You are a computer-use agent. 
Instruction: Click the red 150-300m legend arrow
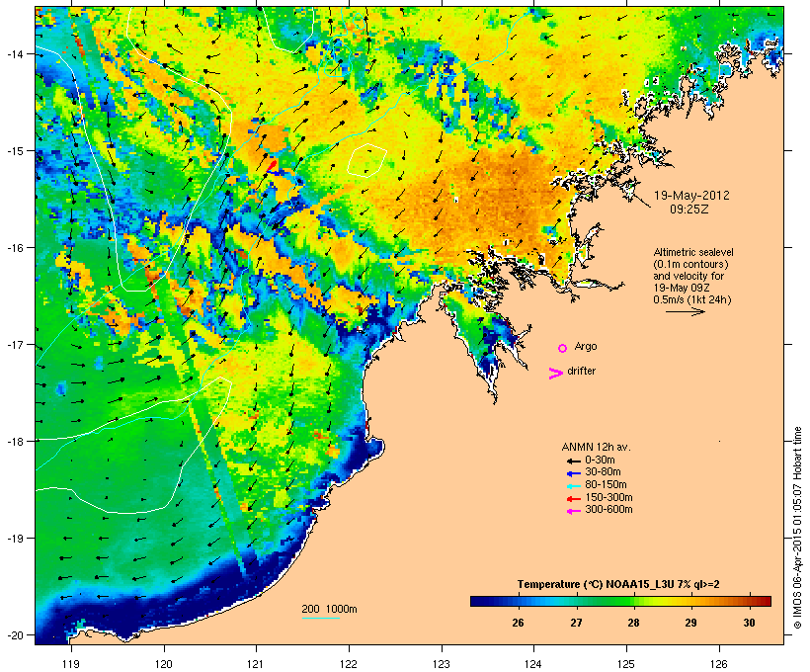pos(573,498)
